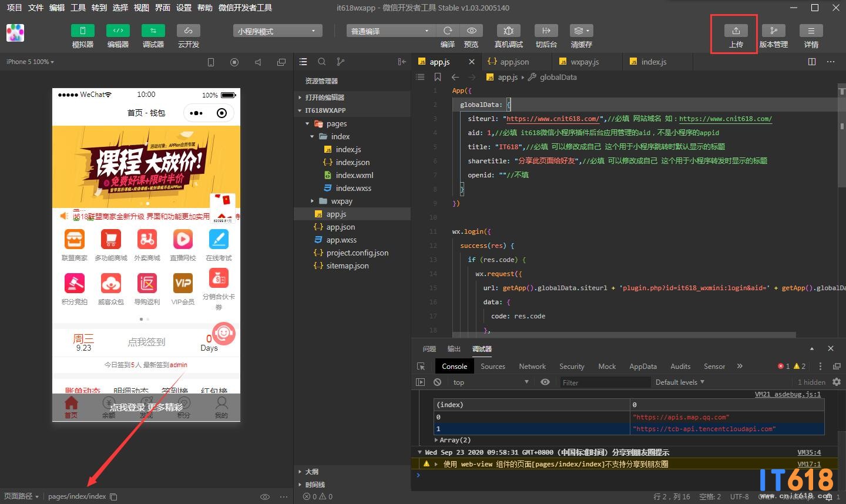Open index.wxss in the file tree
Image resolution: width=846 pixels, height=504 pixels.
(x=352, y=188)
